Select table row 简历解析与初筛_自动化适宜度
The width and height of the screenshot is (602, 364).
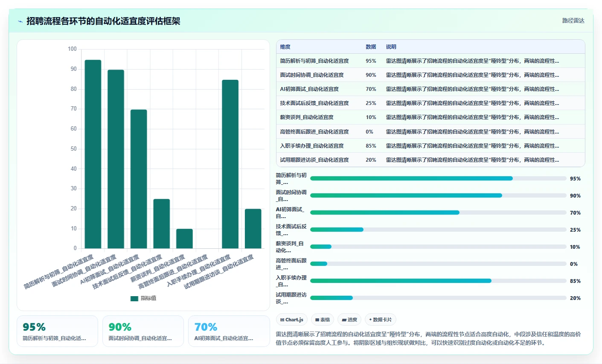pos(430,61)
